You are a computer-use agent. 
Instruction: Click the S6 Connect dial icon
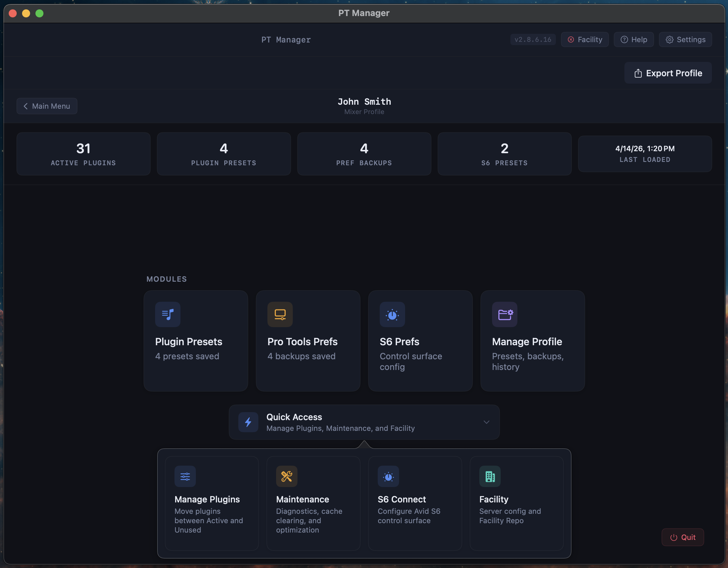point(388,476)
